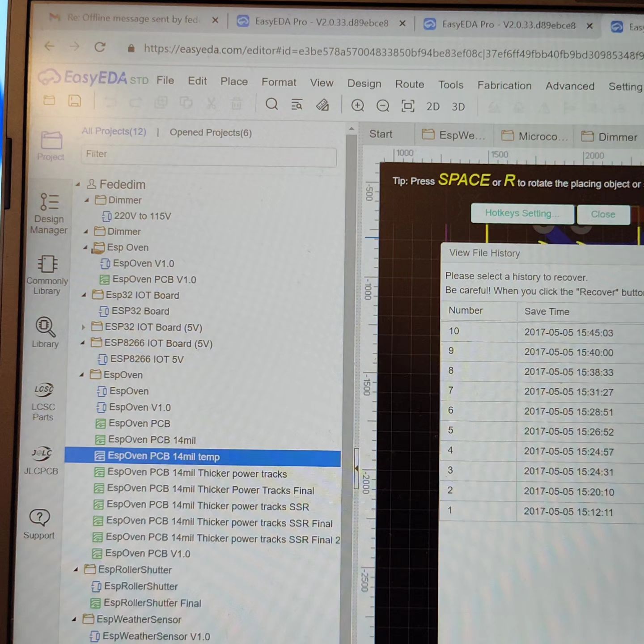Click the Save toolbar icon

pos(75,101)
